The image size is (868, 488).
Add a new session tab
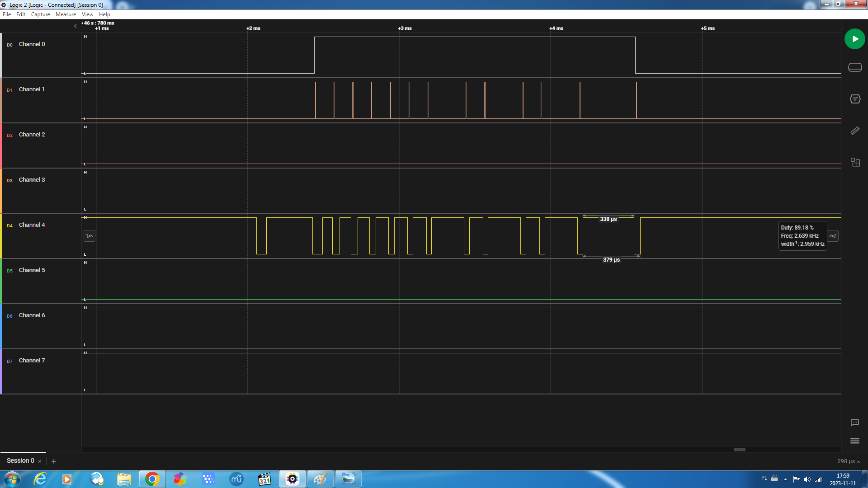(x=54, y=461)
